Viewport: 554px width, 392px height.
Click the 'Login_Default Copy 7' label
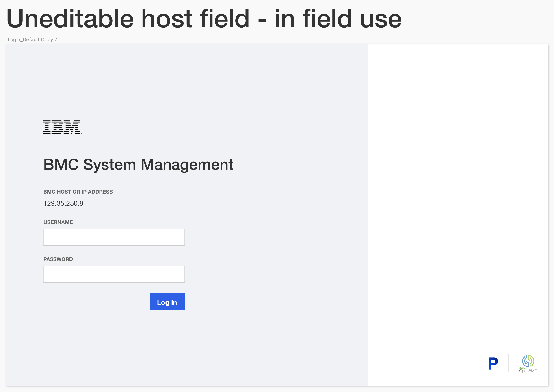32,39
